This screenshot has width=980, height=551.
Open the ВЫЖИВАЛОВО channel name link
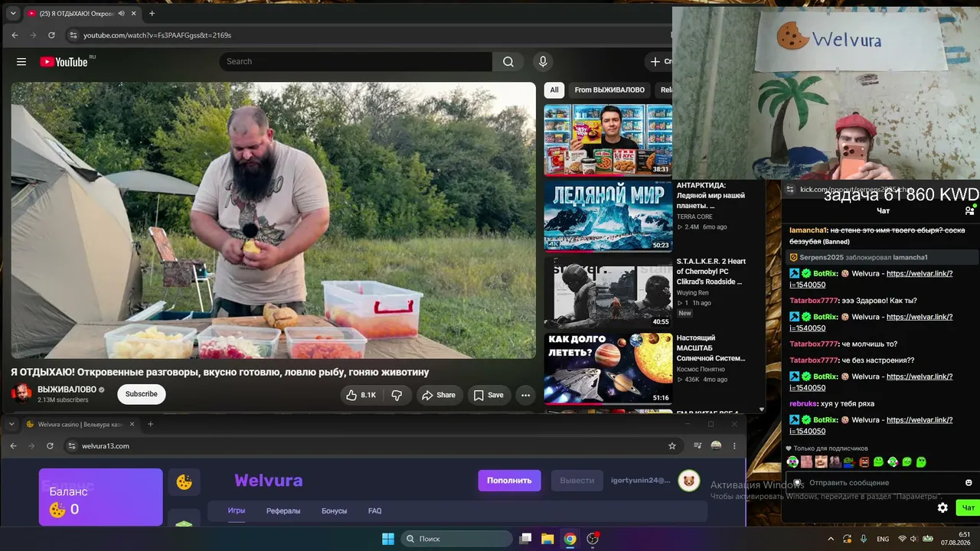click(x=67, y=390)
